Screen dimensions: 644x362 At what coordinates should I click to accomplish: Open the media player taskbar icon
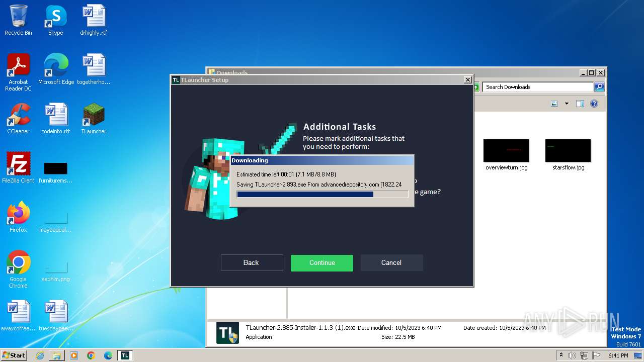[74, 355]
